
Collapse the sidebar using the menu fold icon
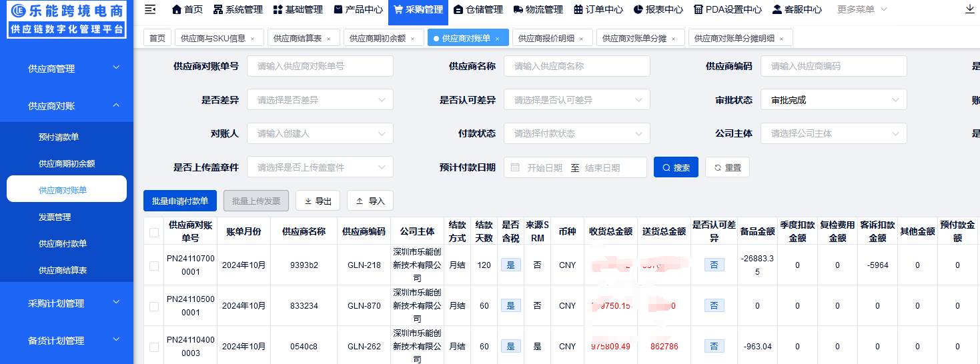pyautogui.click(x=150, y=9)
